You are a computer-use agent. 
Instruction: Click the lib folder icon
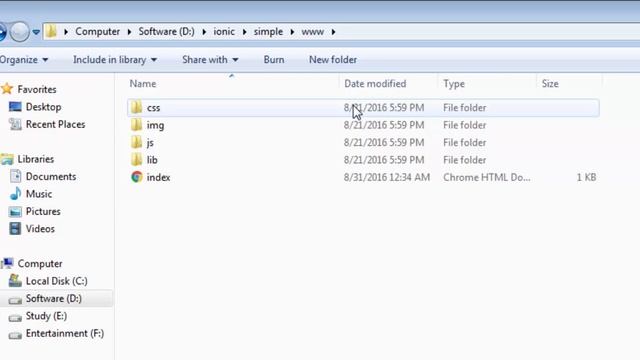(136, 160)
